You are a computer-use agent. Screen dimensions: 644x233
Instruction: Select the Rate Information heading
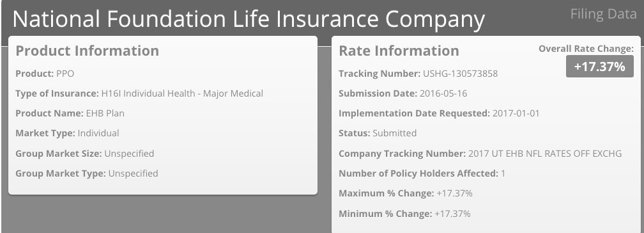pyautogui.click(x=399, y=51)
